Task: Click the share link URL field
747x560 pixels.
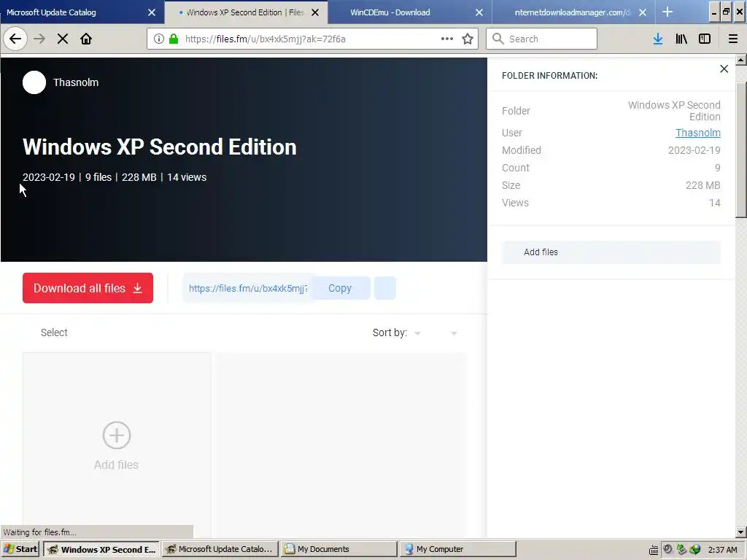Action: 248,288
